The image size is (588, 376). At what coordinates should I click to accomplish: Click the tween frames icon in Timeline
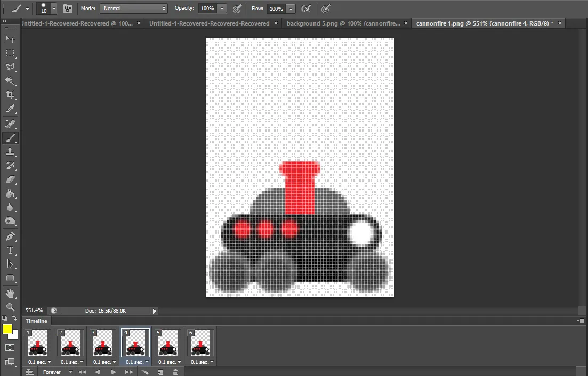pos(145,372)
